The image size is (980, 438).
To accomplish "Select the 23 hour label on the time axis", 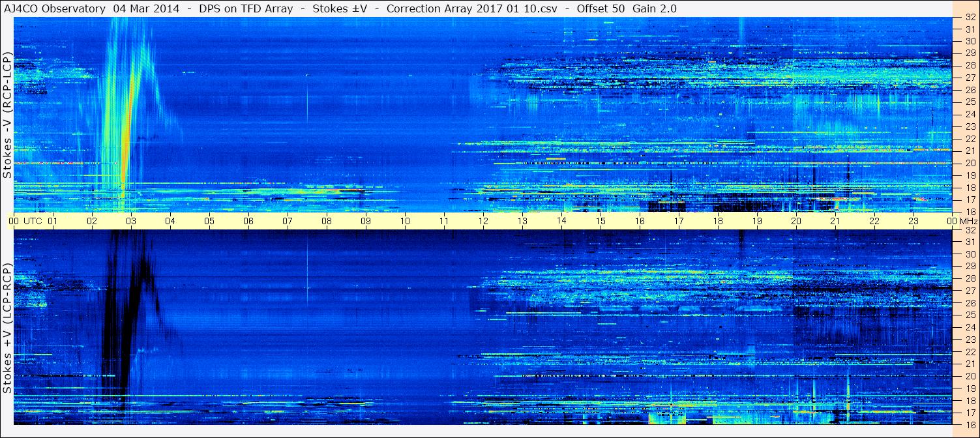I will point(913,221).
